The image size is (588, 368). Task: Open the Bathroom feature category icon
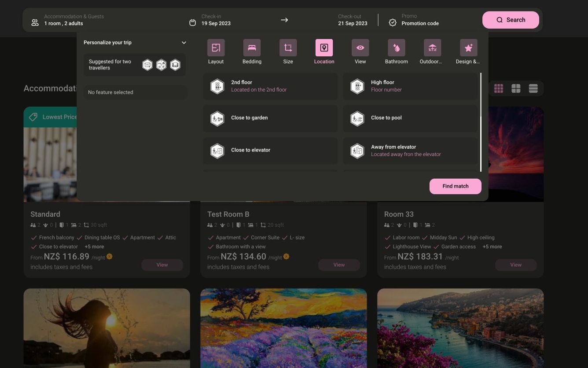(x=396, y=48)
